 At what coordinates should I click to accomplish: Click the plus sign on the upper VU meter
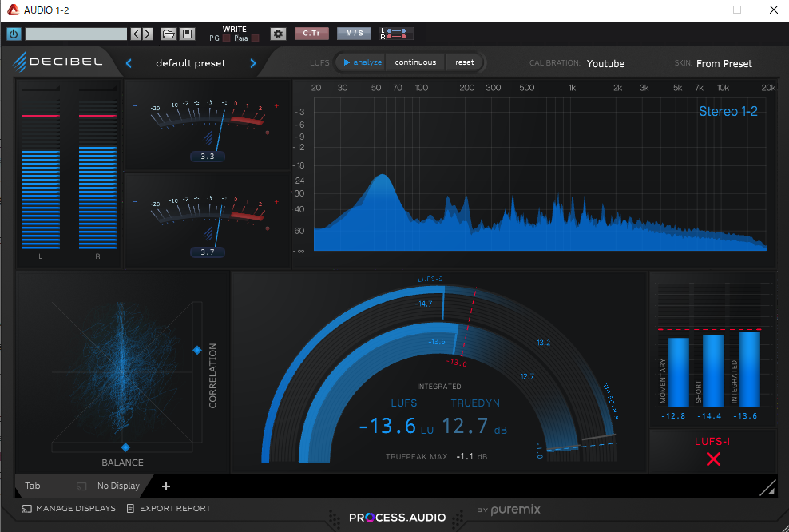(276, 105)
